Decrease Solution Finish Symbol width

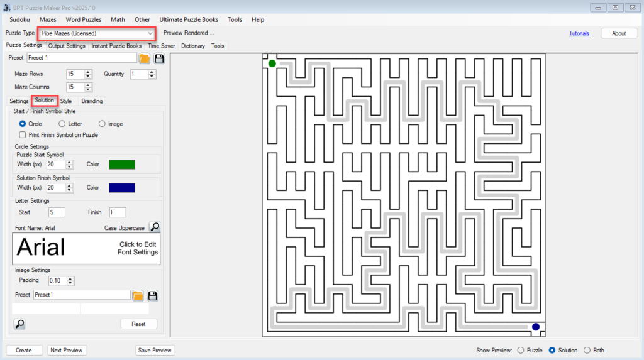[x=69, y=190]
